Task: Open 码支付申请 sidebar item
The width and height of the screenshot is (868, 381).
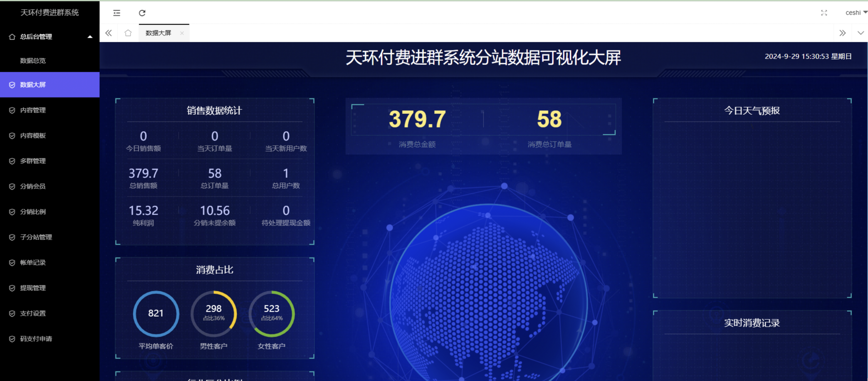Action: pos(50,339)
